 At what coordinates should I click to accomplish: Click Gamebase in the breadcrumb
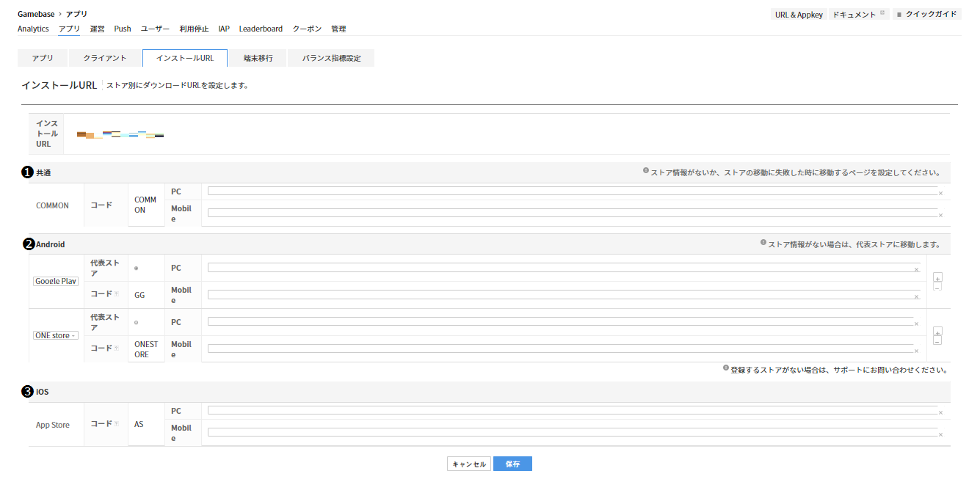[35, 14]
